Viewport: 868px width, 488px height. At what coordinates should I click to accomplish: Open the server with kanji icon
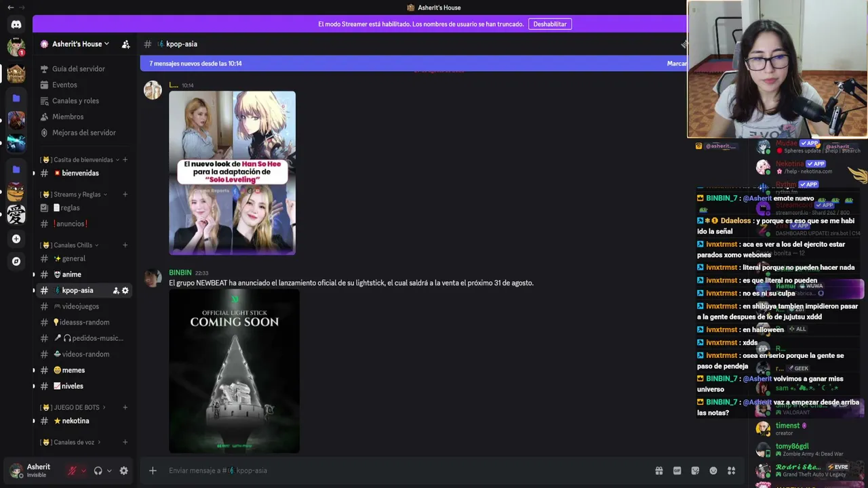click(x=16, y=215)
